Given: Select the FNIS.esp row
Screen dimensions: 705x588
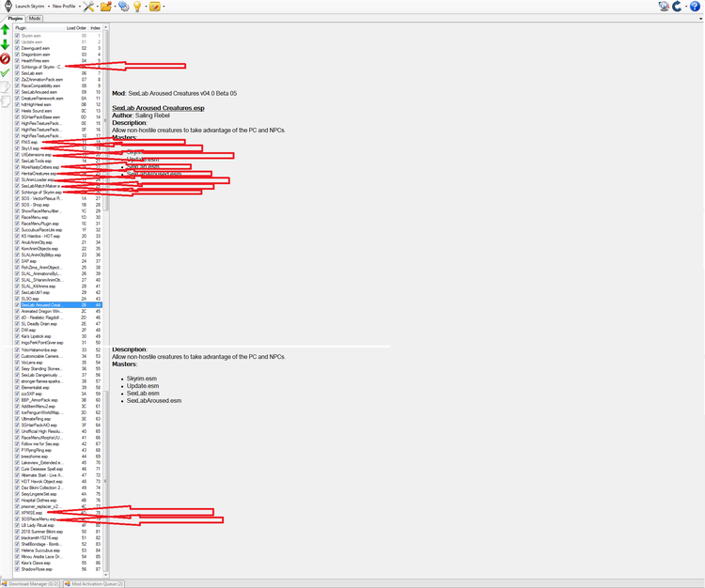Looking at the screenshot, I should tap(58, 142).
